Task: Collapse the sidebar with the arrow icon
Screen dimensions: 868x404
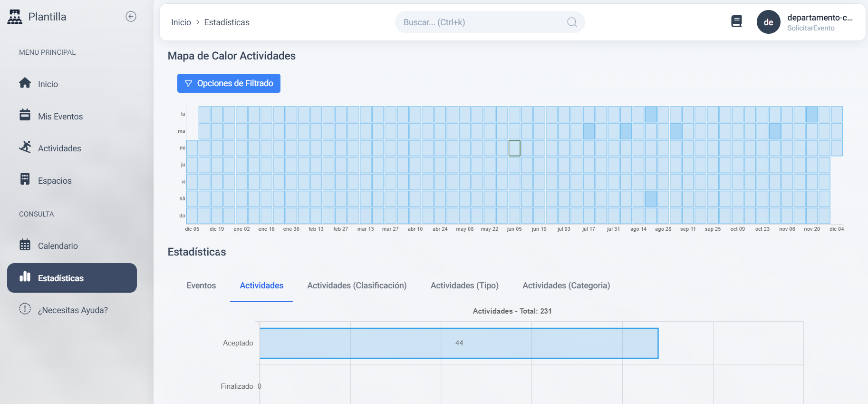Action: 131,17
